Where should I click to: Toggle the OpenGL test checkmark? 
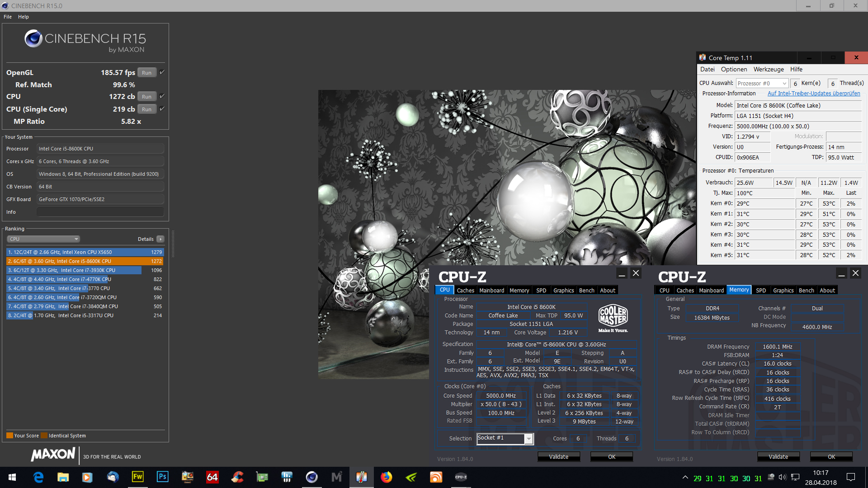click(x=162, y=72)
